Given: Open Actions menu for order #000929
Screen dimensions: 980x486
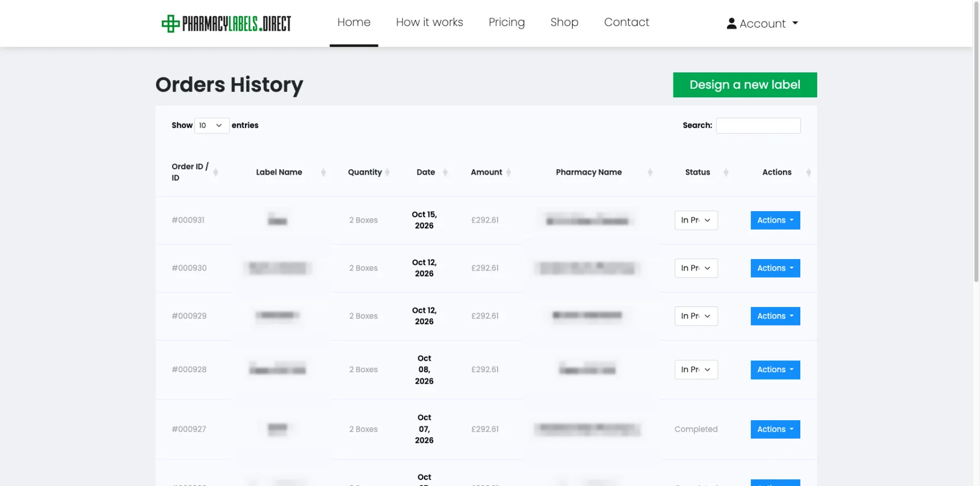Looking at the screenshot, I should pyautogui.click(x=775, y=316).
